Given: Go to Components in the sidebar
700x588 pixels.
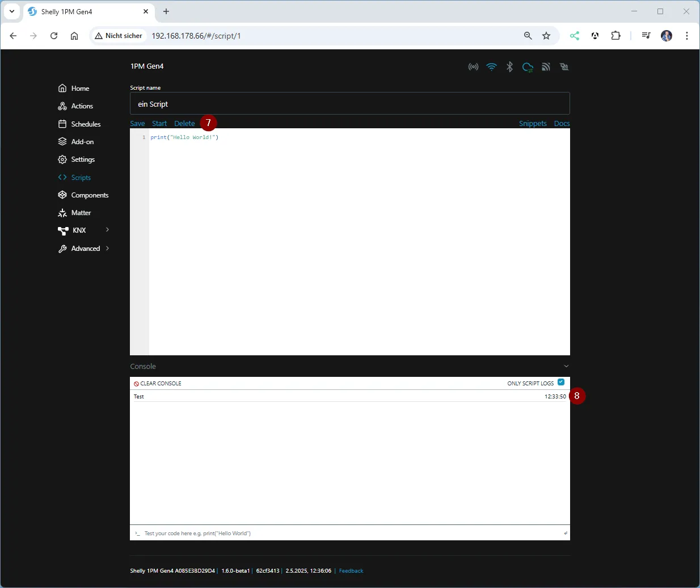Looking at the screenshot, I should tap(90, 195).
